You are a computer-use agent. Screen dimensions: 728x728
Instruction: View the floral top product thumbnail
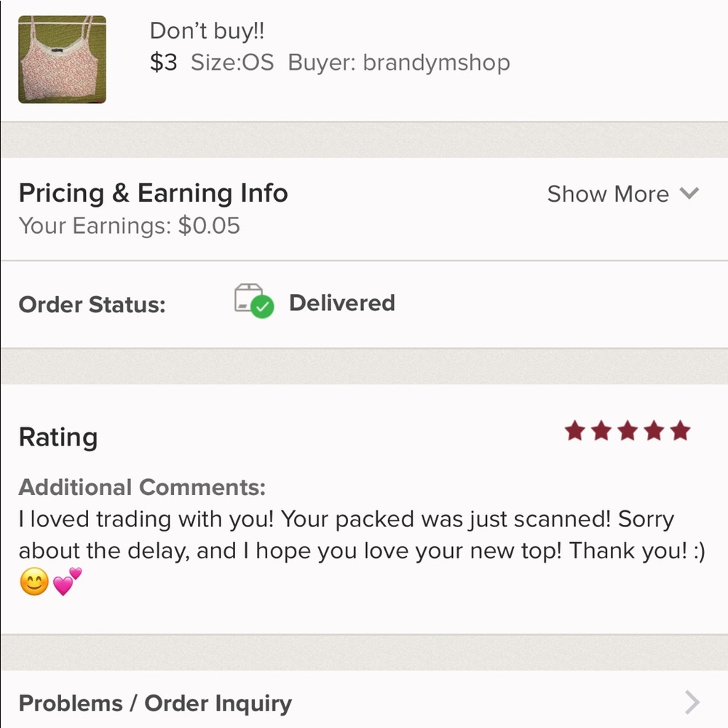[62, 58]
